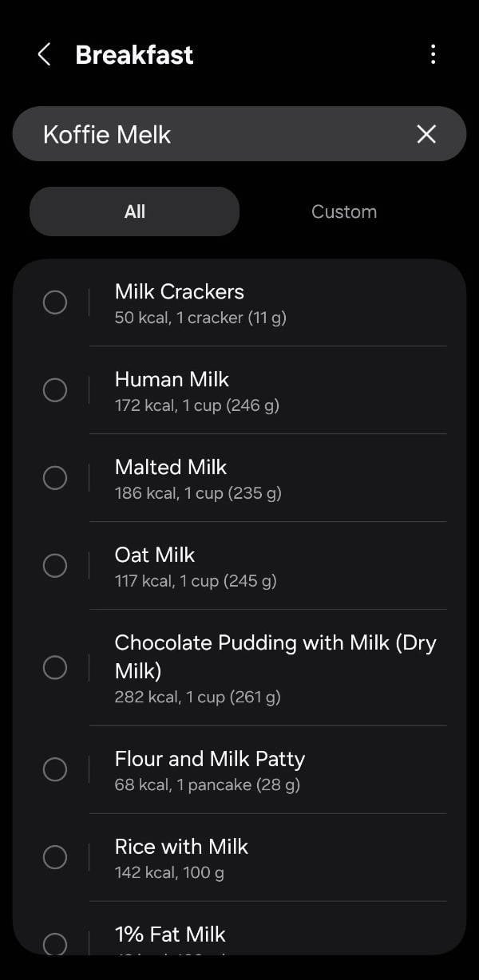Clear the Koffie Melk search text

pos(426,134)
